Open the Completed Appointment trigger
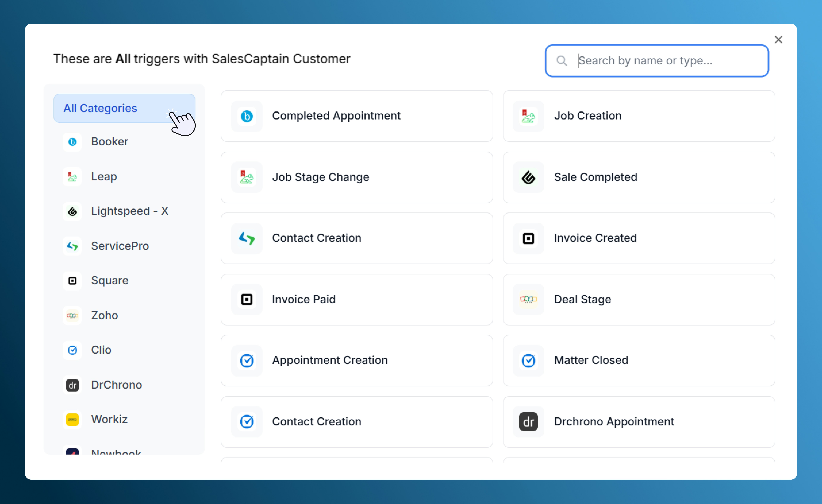The width and height of the screenshot is (822, 504). pyautogui.click(x=357, y=116)
